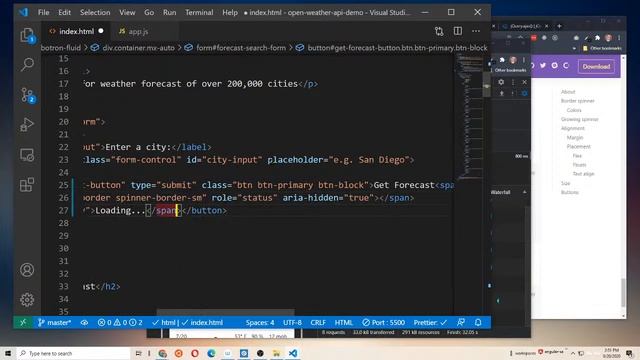The width and height of the screenshot is (640, 360).
Task: Select button#get-forecast-button breadcrumb item
Action: 397,48
